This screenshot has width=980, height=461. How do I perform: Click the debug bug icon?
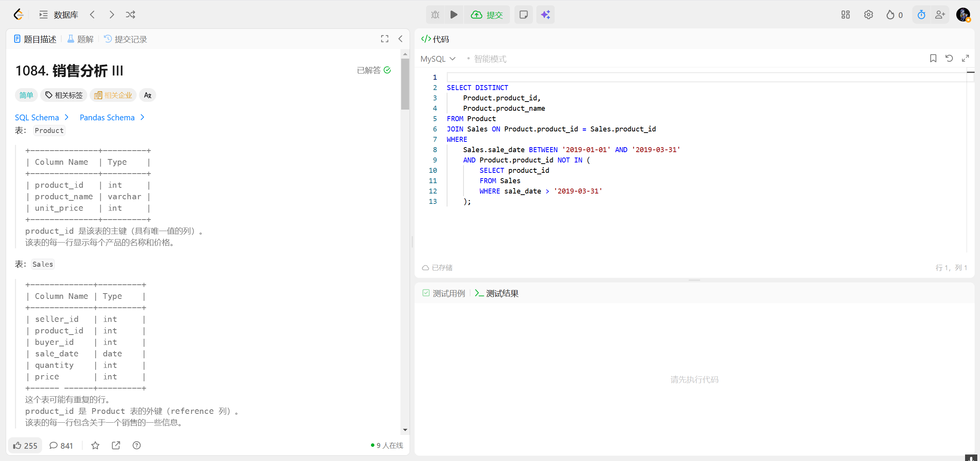(435, 15)
